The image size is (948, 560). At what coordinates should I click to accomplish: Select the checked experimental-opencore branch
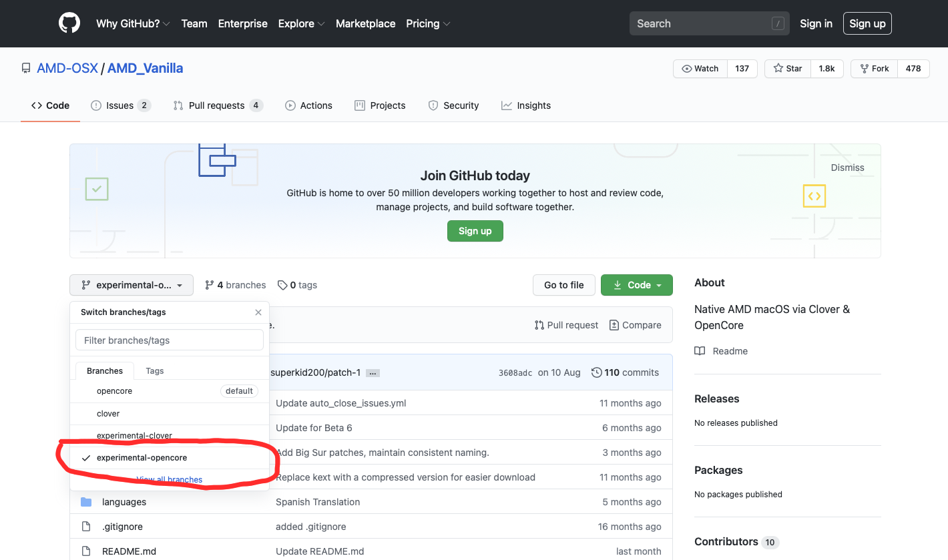[170, 458]
